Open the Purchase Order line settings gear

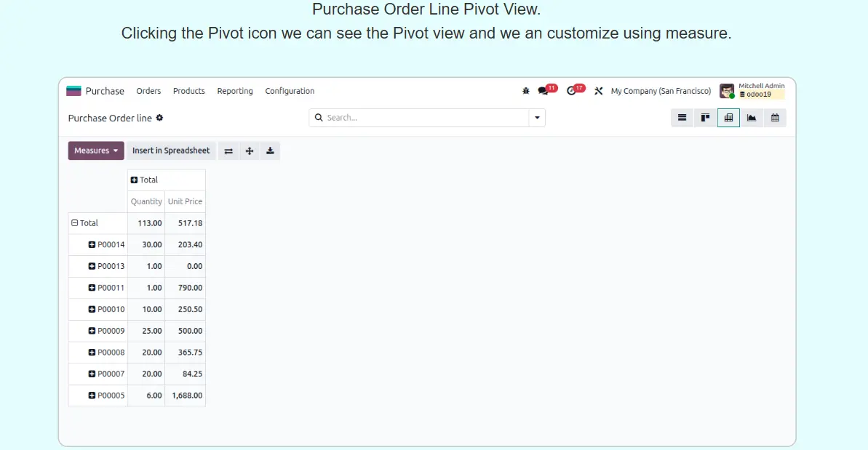pos(160,118)
